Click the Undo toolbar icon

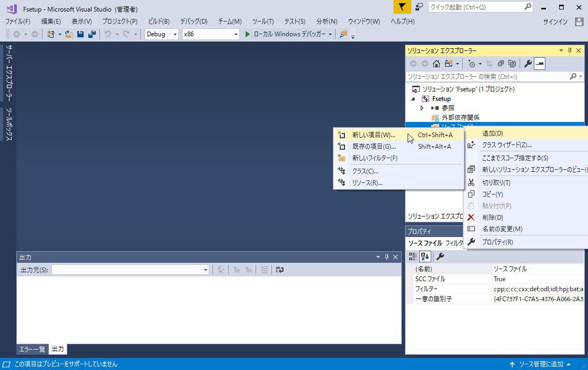(x=108, y=34)
